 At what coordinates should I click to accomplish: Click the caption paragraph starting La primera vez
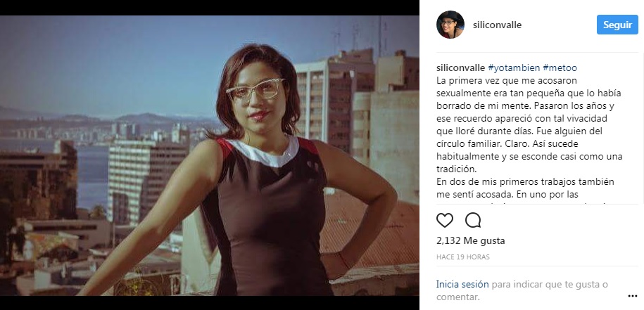pos(529,124)
